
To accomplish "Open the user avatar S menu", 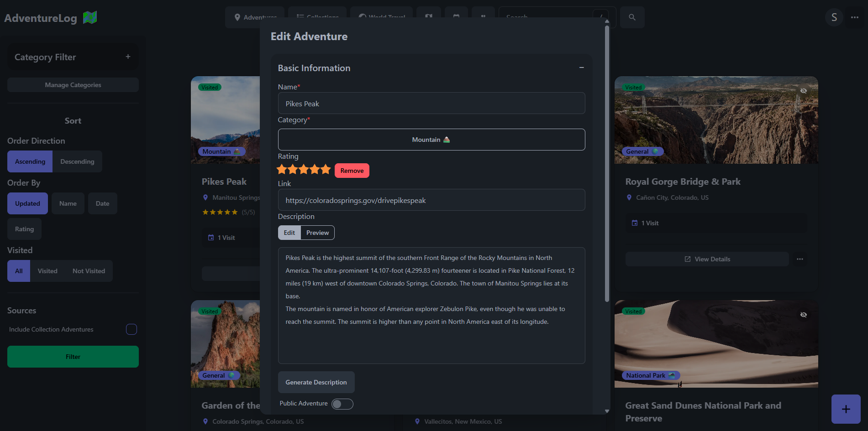I will (x=834, y=17).
